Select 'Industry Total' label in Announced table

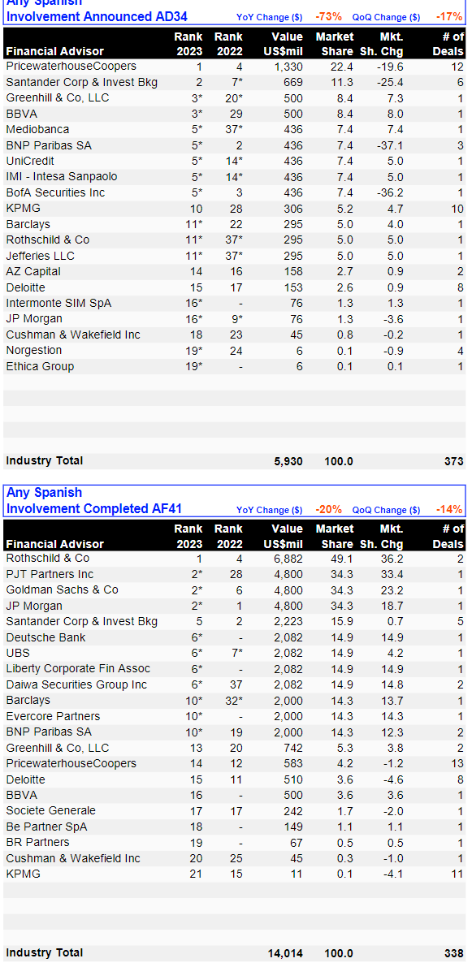(45, 461)
